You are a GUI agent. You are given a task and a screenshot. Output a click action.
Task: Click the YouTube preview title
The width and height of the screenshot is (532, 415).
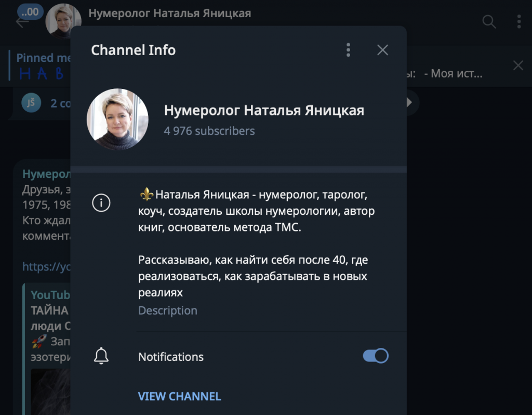tap(49, 310)
